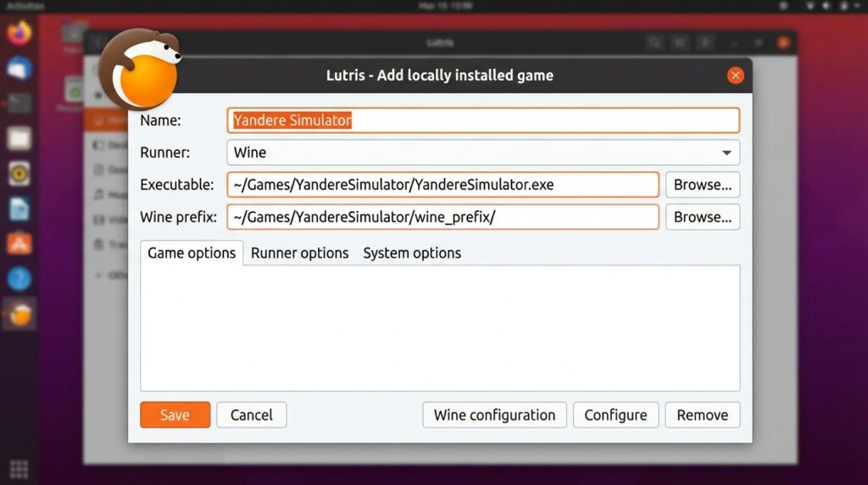This screenshot has height=485, width=868.
Task: Open the Files manager dock icon
Action: pos(19,138)
